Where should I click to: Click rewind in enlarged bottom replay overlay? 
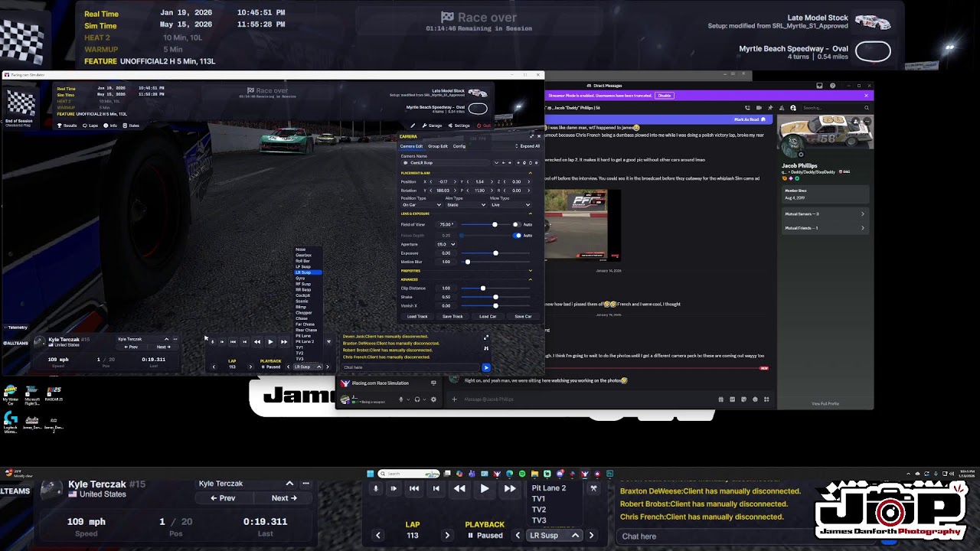[459, 488]
